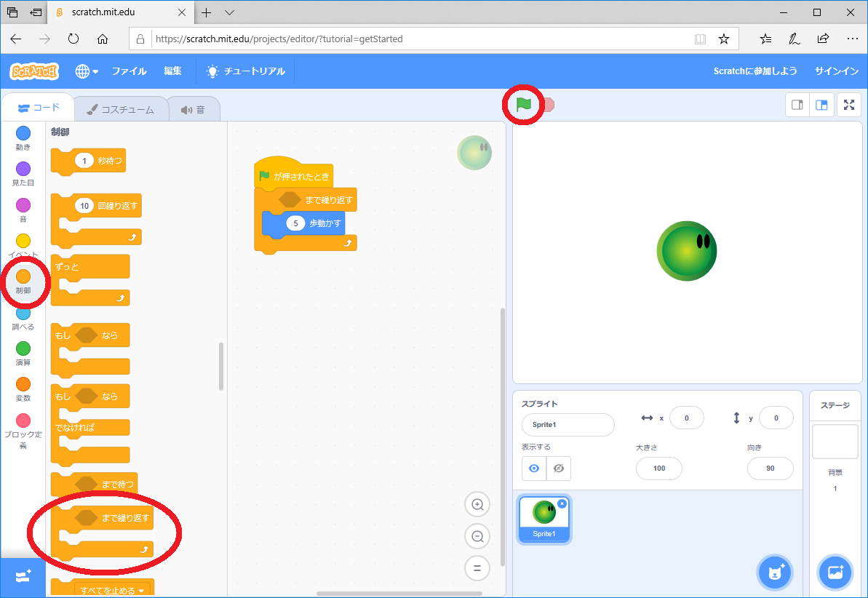Select the 見た目 block category

23,174
